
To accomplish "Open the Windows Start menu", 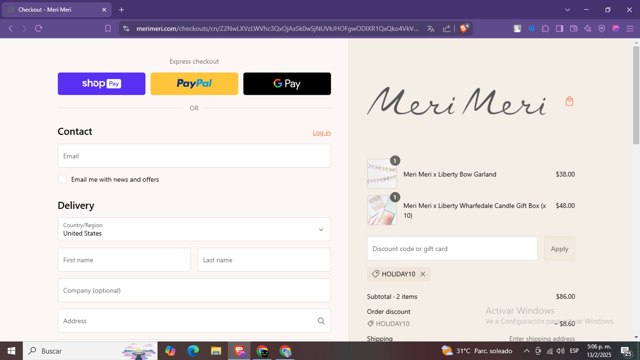I will [11, 351].
